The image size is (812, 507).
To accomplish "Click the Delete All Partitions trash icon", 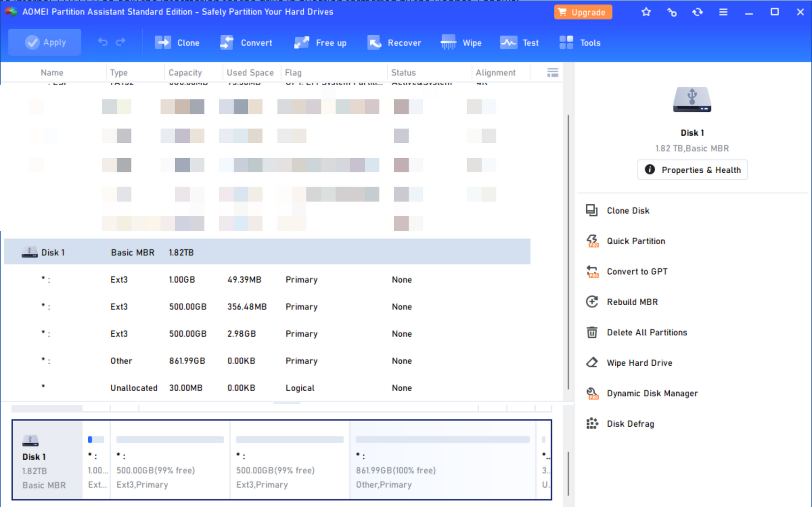I will 592,332.
